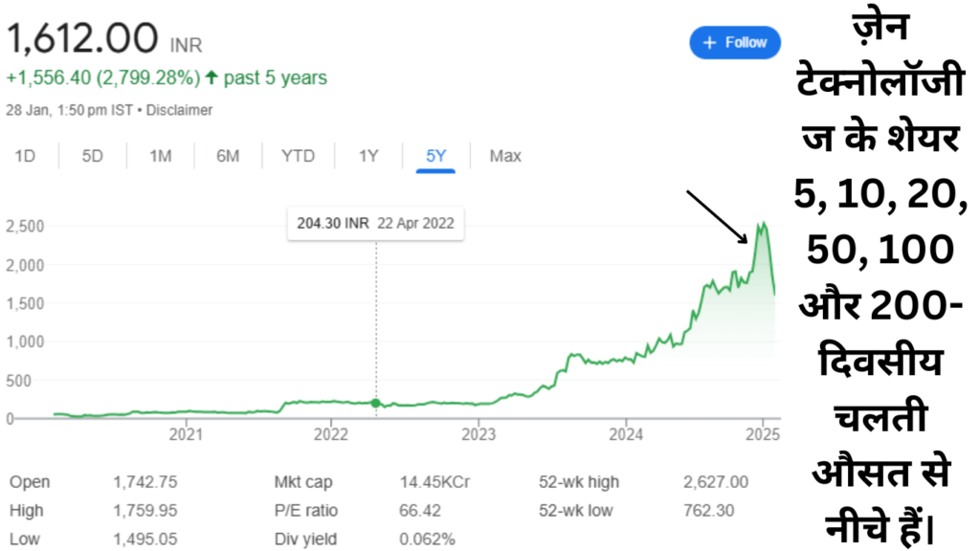Click the green up arrow icon

click(212, 78)
